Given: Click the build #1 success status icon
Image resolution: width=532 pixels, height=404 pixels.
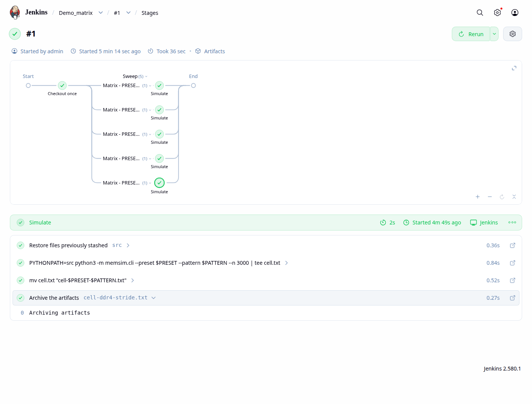Looking at the screenshot, I should [15, 34].
